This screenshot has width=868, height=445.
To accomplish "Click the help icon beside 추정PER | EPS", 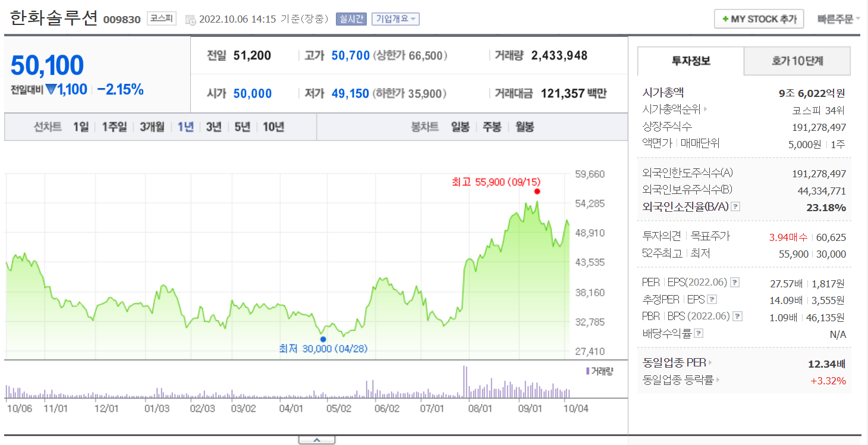I will (x=712, y=299).
